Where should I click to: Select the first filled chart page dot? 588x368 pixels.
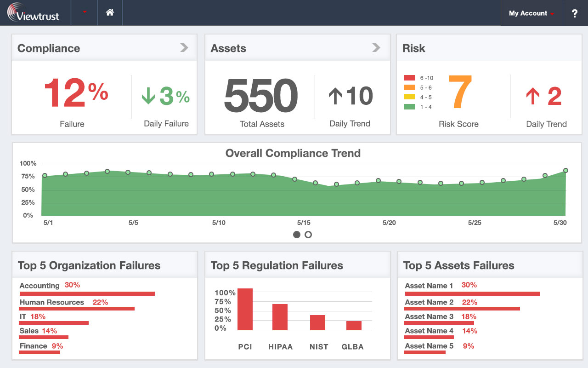297,235
